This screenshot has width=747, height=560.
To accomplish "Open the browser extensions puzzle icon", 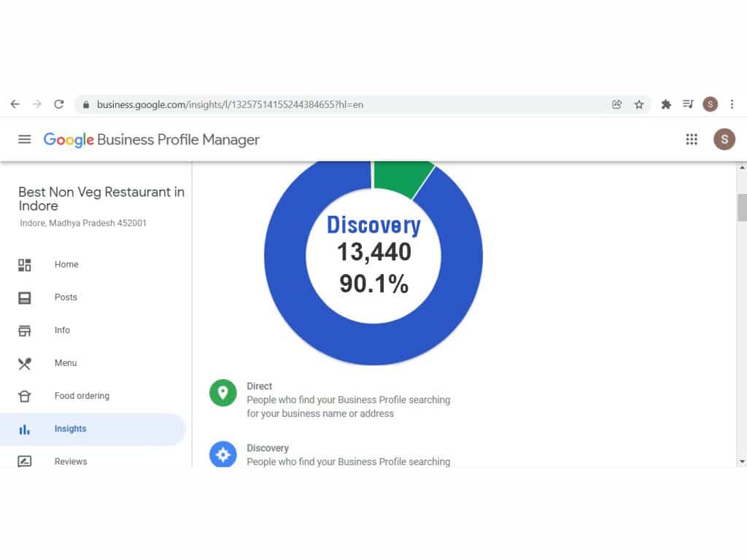I will 665,104.
